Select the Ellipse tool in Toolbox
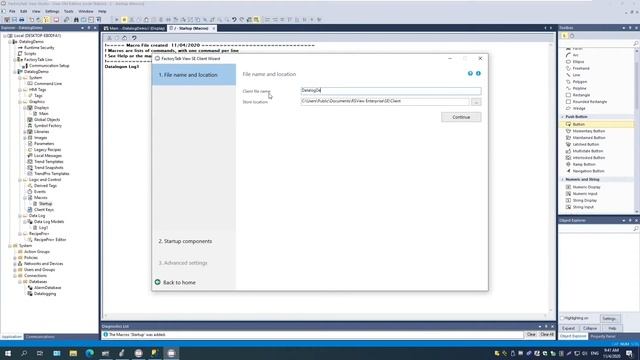The height and width of the screenshot is (360, 640). click(x=578, y=62)
